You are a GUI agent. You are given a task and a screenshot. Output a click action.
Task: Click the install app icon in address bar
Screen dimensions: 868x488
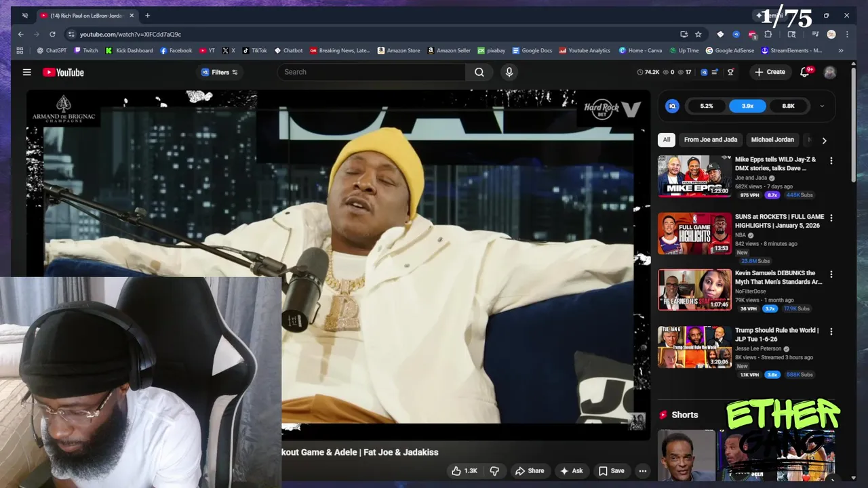pyautogui.click(x=684, y=34)
